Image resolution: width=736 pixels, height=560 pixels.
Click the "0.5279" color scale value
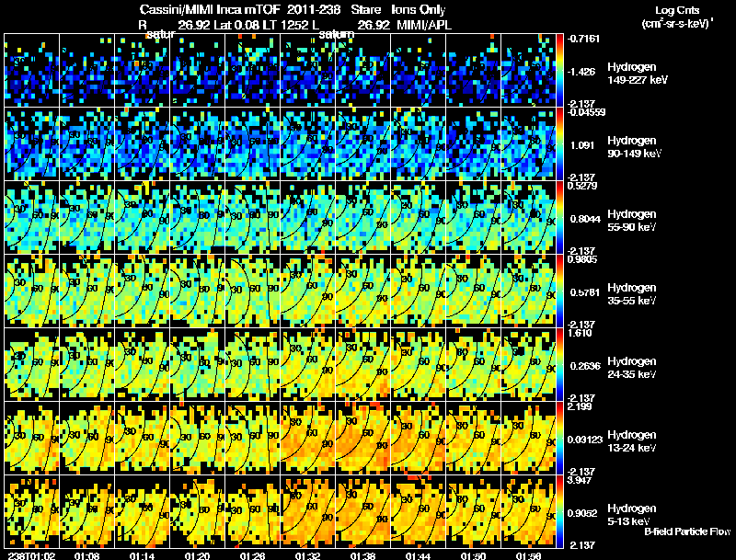point(582,186)
